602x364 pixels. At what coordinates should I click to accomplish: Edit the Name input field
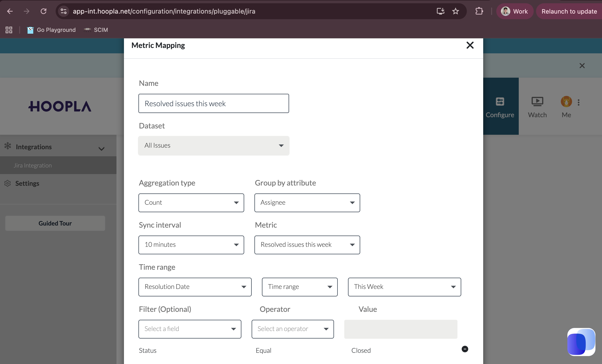tap(214, 103)
